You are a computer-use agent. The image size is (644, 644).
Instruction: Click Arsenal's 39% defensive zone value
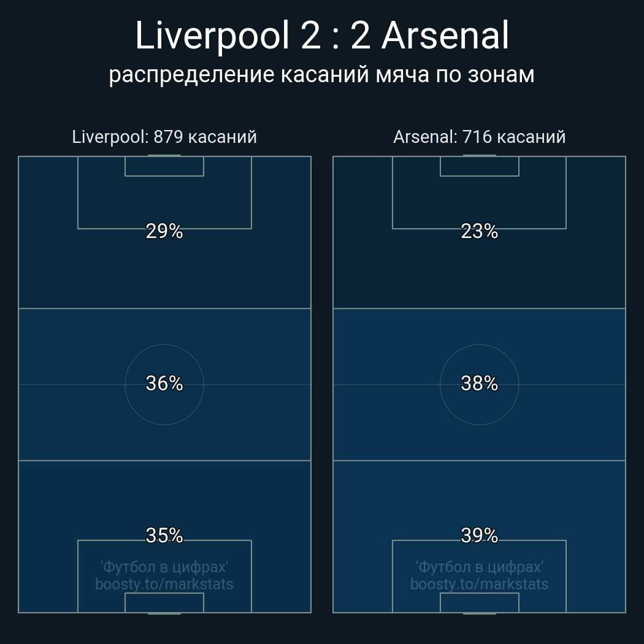(479, 535)
